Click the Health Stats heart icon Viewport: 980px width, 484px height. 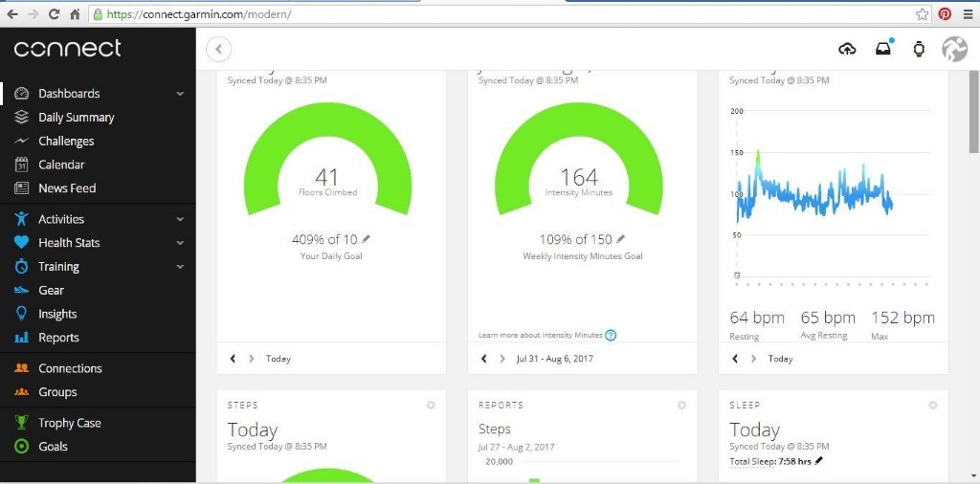22,242
